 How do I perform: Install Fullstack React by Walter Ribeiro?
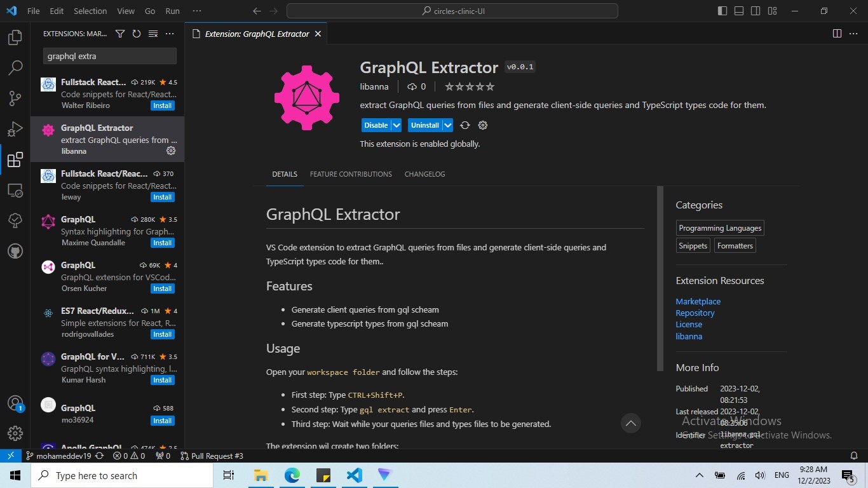(163, 105)
